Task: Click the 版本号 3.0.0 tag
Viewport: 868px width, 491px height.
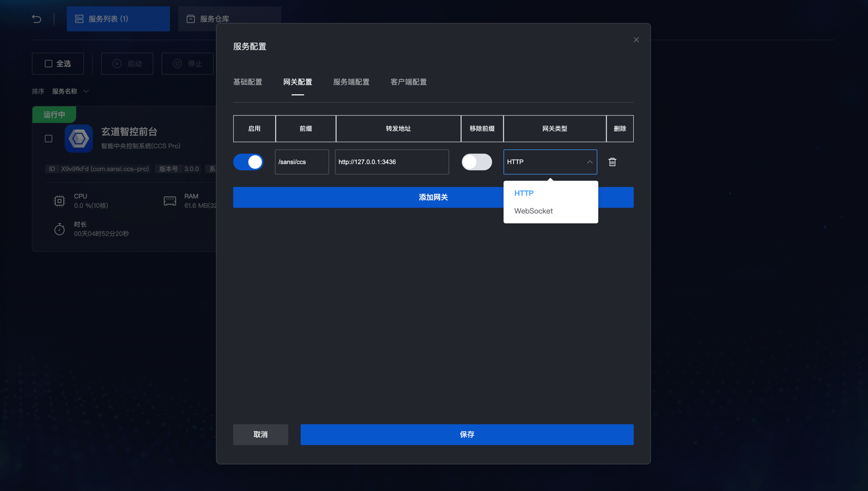Action: point(179,169)
